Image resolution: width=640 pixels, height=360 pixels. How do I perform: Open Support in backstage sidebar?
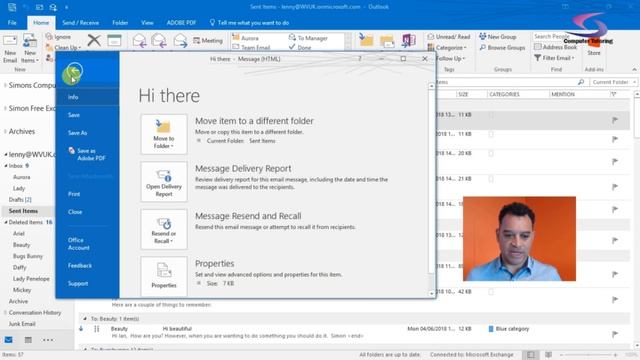pyautogui.click(x=78, y=284)
